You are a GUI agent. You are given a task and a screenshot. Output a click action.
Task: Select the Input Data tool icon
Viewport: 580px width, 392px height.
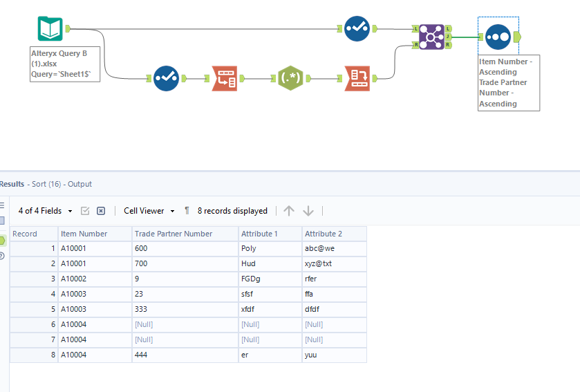point(50,29)
